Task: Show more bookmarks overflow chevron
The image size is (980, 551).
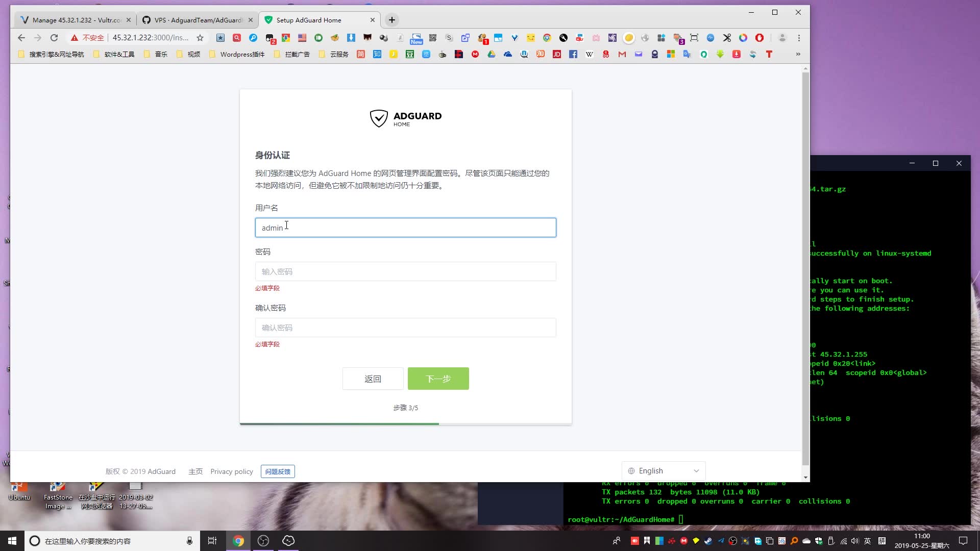Action: (798, 54)
